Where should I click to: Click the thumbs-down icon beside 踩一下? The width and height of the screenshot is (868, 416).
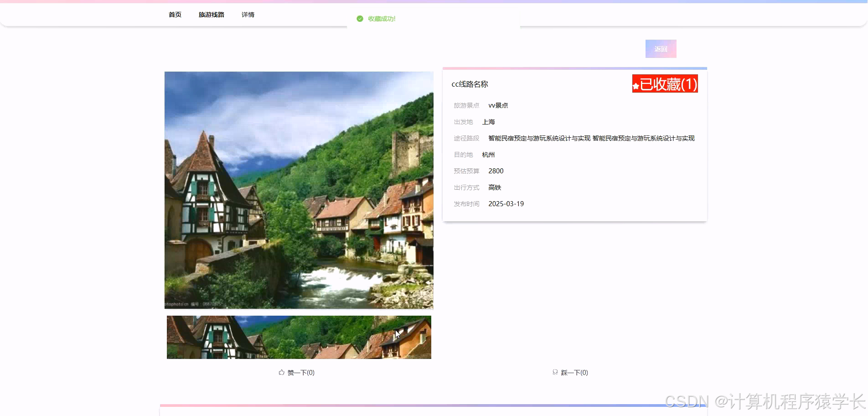point(555,372)
